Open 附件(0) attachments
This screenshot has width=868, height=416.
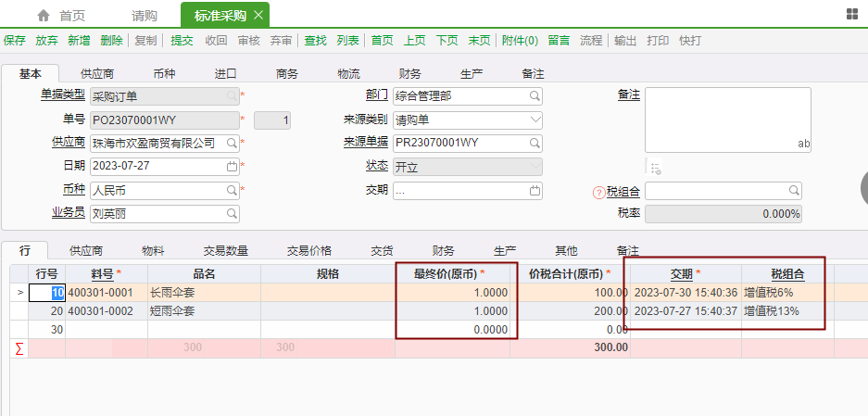[520, 41]
